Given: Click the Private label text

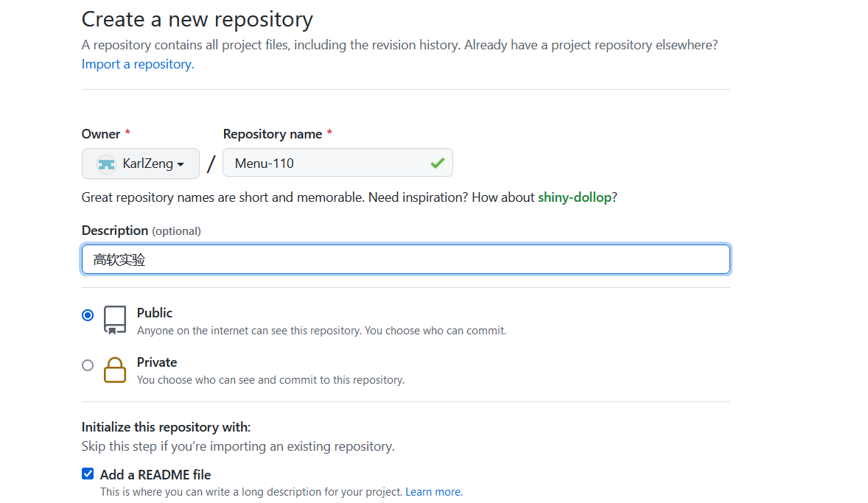Looking at the screenshot, I should [157, 362].
